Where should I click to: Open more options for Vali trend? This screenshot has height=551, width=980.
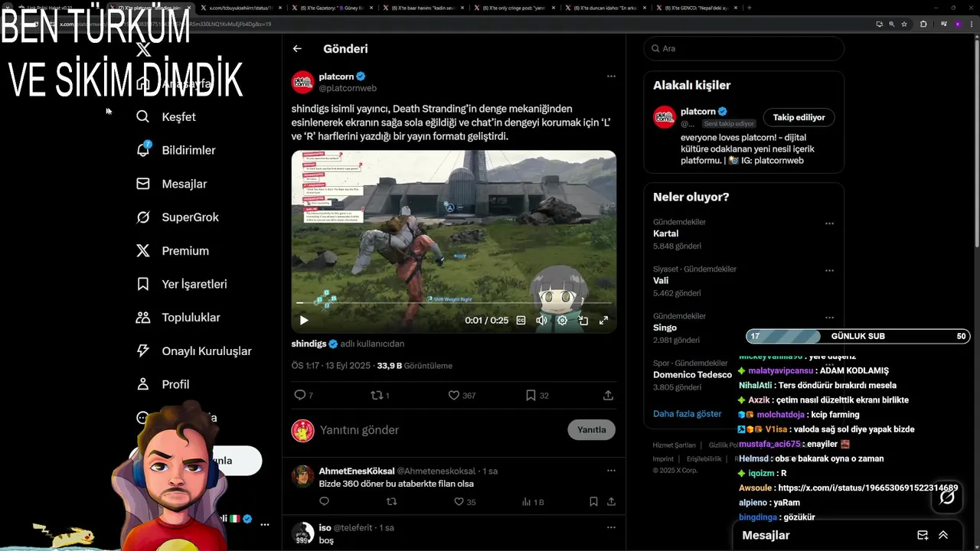tap(829, 271)
